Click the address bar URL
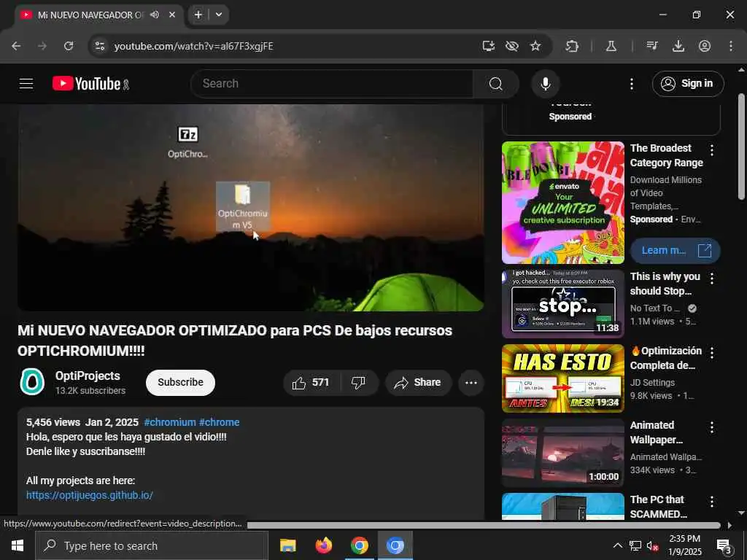Image resolution: width=747 pixels, height=560 pixels. pyautogui.click(x=194, y=46)
